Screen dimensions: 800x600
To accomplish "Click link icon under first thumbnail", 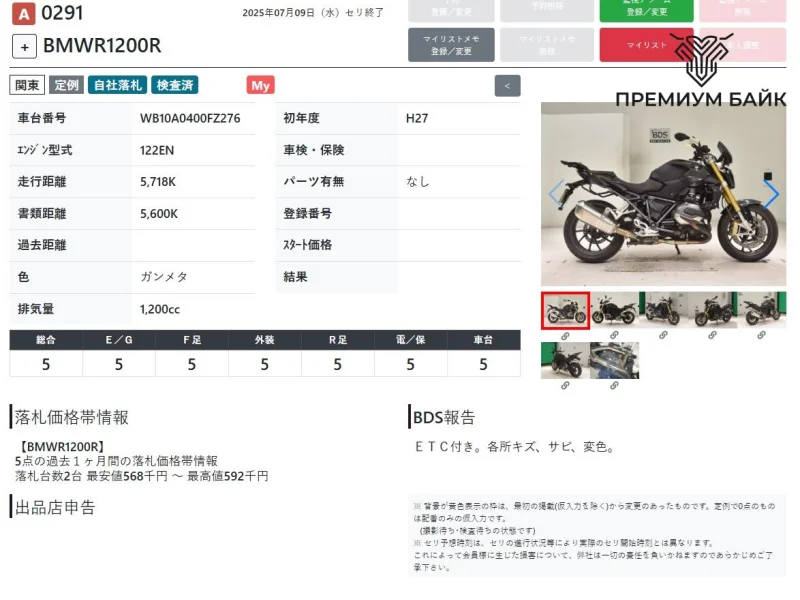I will [x=565, y=336].
